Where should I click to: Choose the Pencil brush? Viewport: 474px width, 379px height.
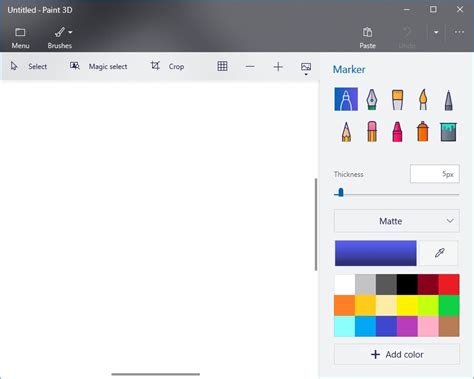coord(346,132)
